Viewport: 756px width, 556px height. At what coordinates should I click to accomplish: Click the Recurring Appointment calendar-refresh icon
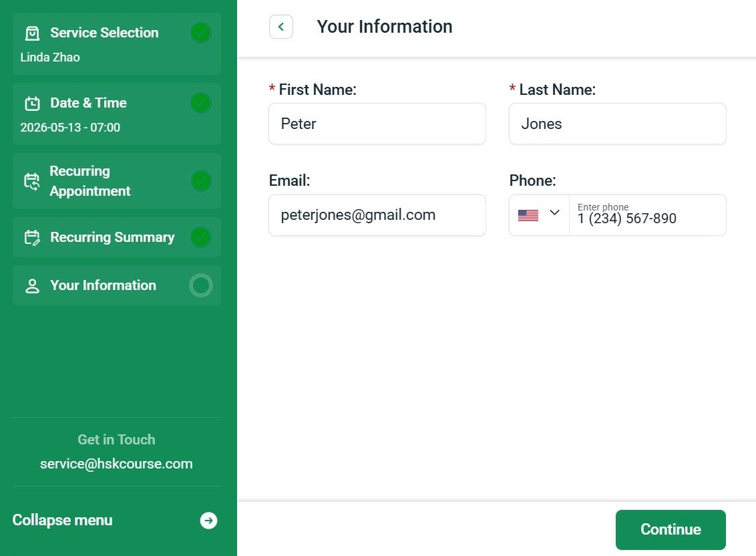(x=32, y=182)
